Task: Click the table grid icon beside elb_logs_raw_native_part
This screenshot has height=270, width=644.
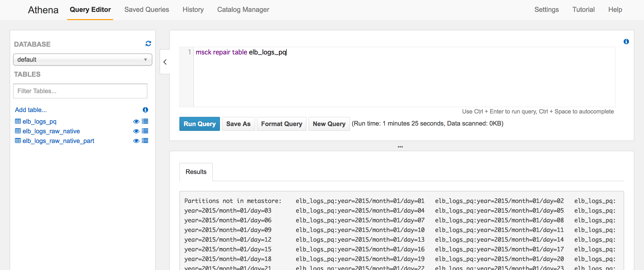Action: point(17,141)
